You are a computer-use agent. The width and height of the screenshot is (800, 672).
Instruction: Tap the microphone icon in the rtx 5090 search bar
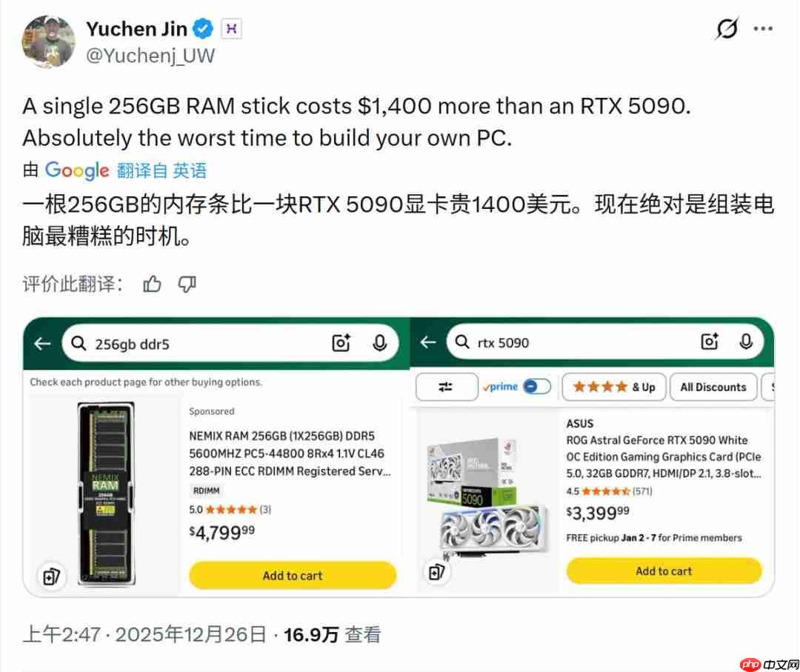(745, 342)
